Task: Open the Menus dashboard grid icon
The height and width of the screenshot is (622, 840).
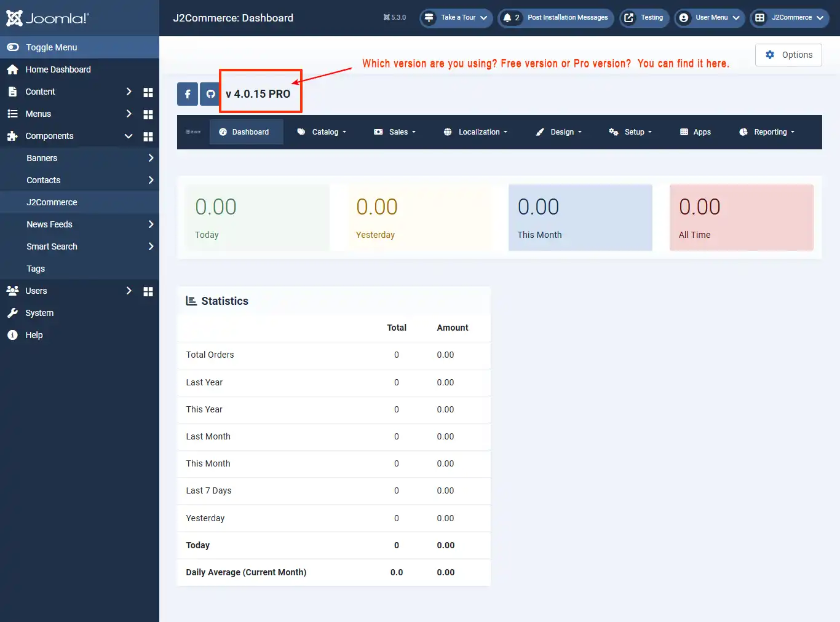Action: click(148, 114)
